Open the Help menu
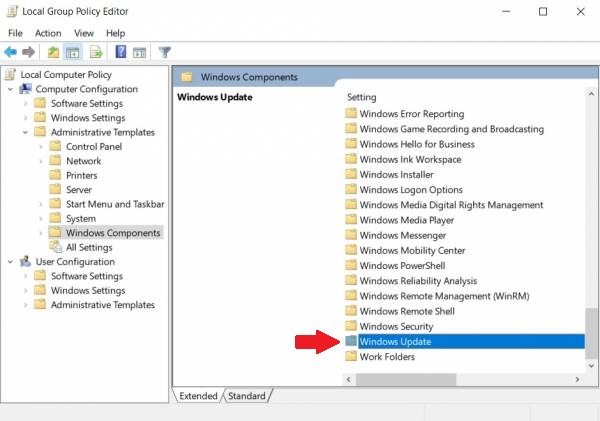 116,33
